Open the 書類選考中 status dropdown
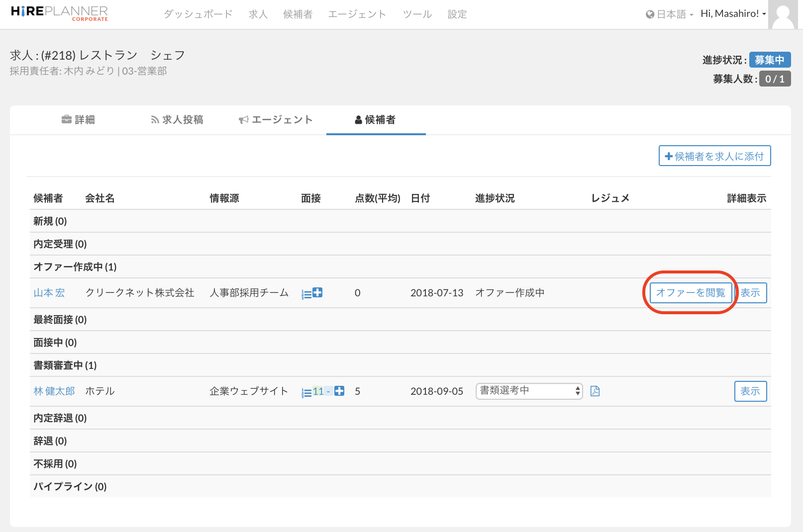The image size is (803, 532). pos(528,391)
